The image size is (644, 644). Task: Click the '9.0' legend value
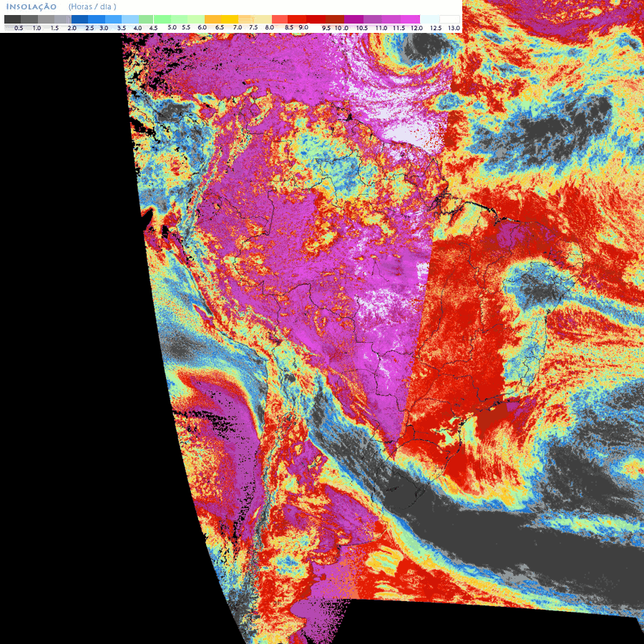tap(303, 27)
